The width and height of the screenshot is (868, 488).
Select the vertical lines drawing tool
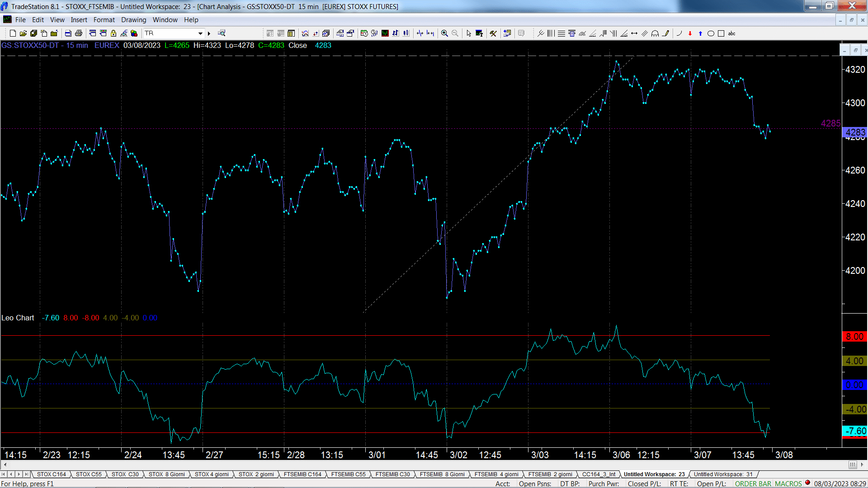point(551,33)
